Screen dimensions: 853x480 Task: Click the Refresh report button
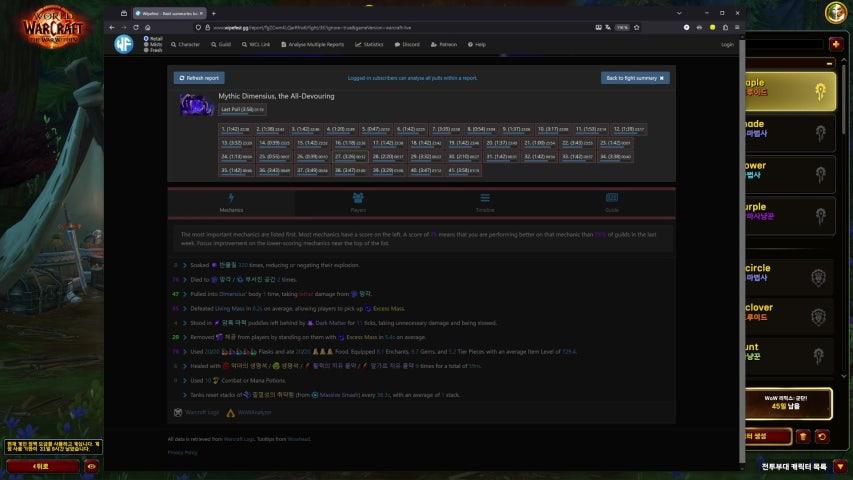coord(199,77)
